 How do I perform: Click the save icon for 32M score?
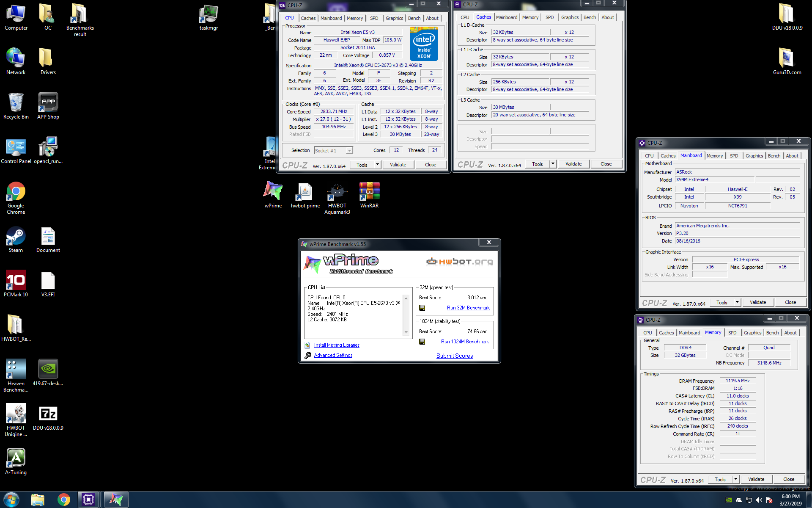pos(422,308)
